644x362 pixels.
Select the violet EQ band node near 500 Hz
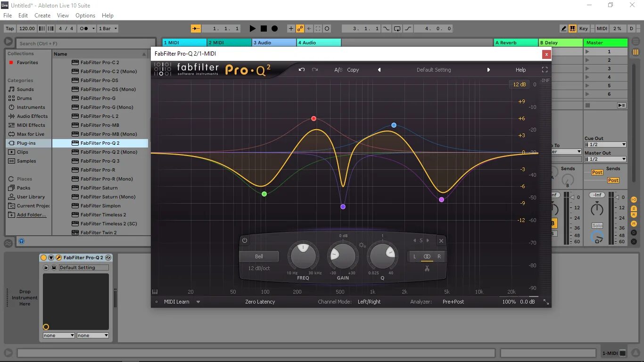coord(343,206)
